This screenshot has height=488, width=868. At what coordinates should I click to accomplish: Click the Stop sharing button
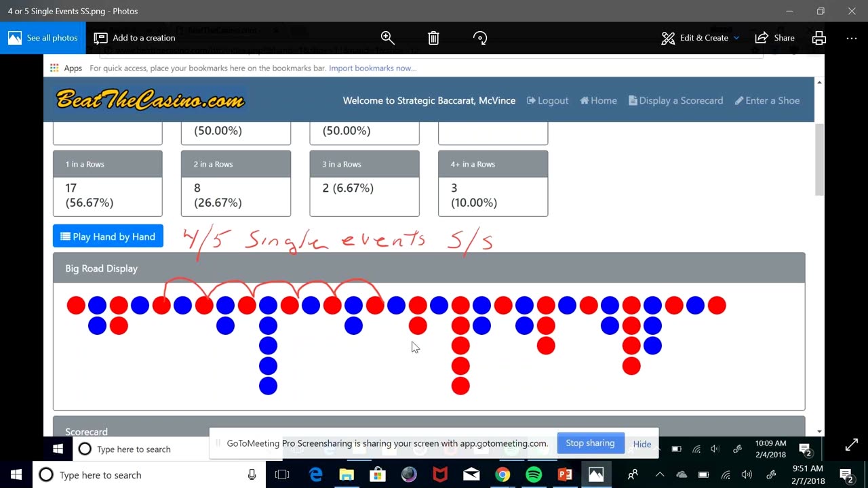point(590,443)
